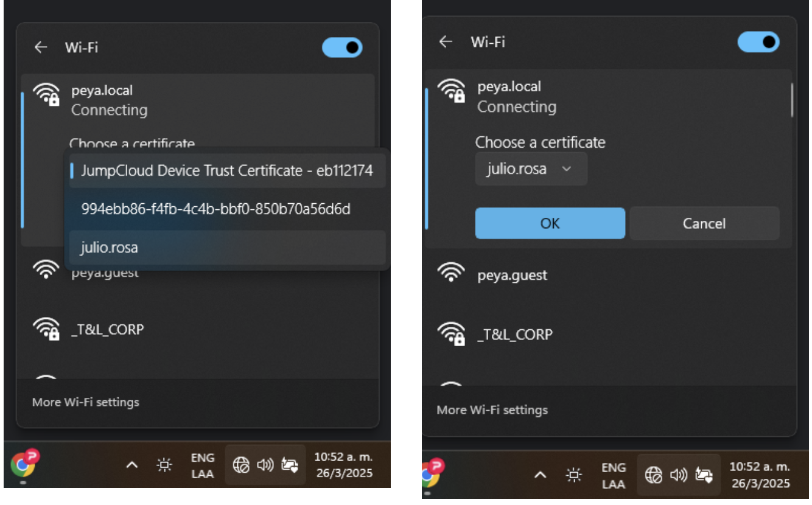Click network globe icon in left taskbar
This screenshot has height=505, width=812.
(241, 465)
